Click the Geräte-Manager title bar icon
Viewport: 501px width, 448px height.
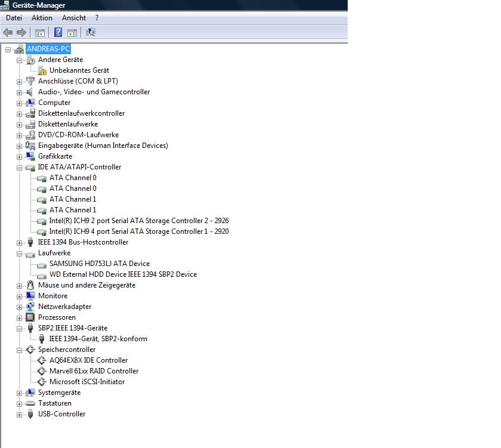coord(5,5)
